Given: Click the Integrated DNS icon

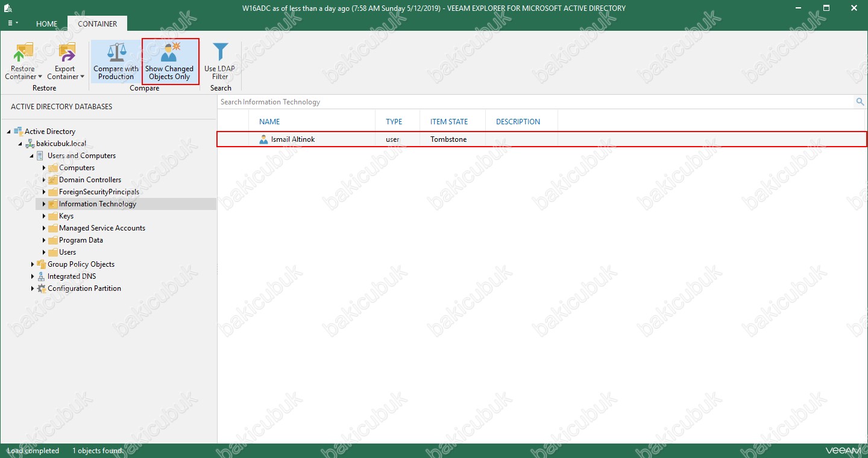Looking at the screenshot, I should coord(42,276).
